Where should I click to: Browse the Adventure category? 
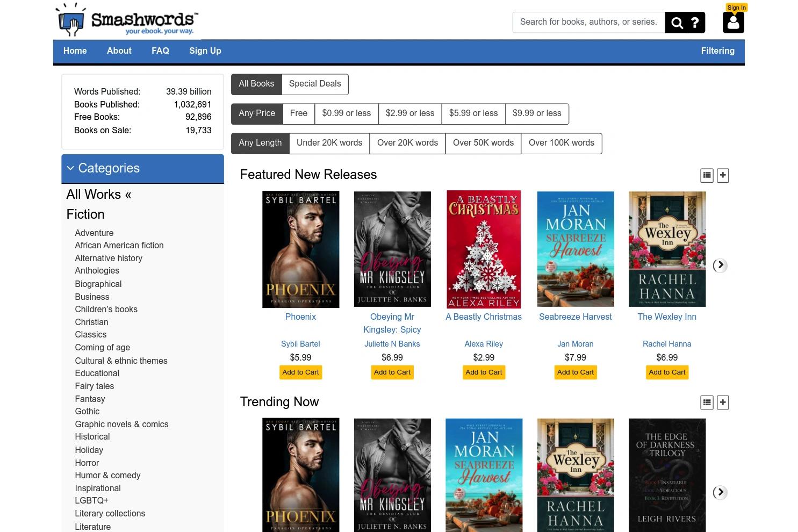[94, 233]
